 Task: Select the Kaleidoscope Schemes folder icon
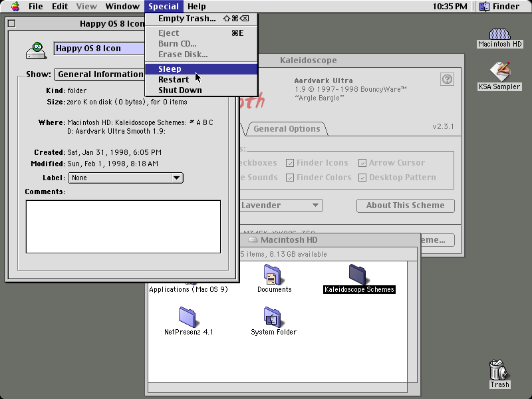[357, 274]
